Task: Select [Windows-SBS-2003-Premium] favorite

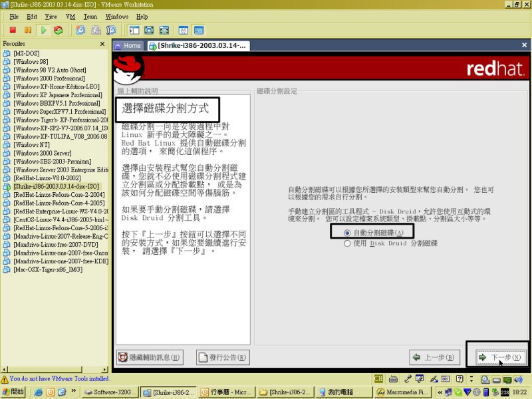Action: pyautogui.click(x=53, y=162)
